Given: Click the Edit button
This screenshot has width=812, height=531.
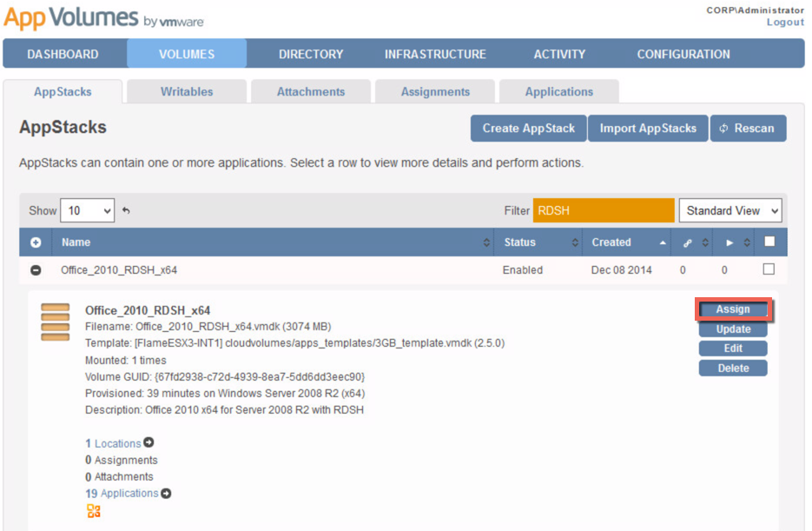Looking at the screenshot, I should pos(733,348).
